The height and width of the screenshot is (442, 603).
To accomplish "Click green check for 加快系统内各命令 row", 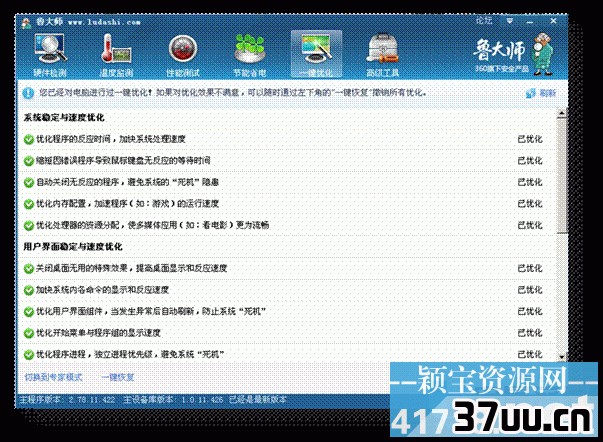I will click(x=29, y=290).
